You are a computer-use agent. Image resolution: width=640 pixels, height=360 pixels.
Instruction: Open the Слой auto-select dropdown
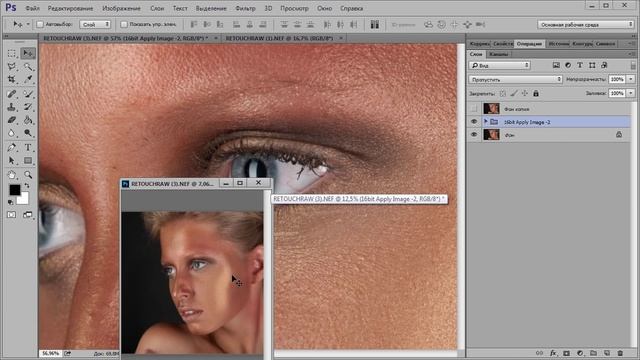pos(95,24)
